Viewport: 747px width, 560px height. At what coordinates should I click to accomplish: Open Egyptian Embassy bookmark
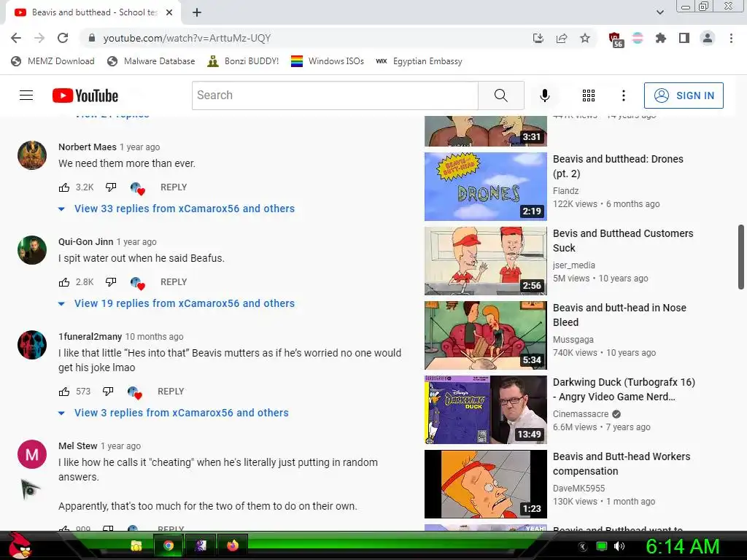tap(419, 61)
